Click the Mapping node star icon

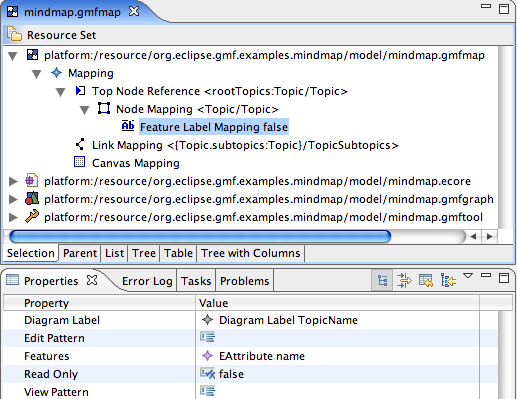point(56,73)
